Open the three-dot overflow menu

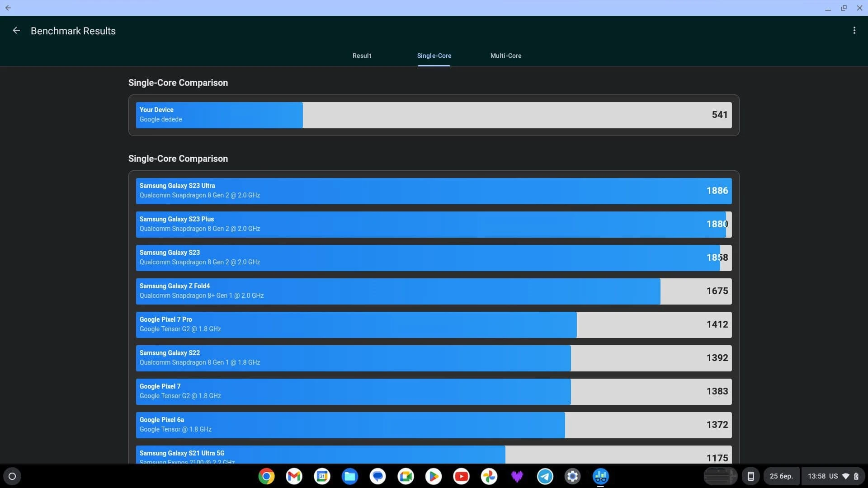coord(854,30)
